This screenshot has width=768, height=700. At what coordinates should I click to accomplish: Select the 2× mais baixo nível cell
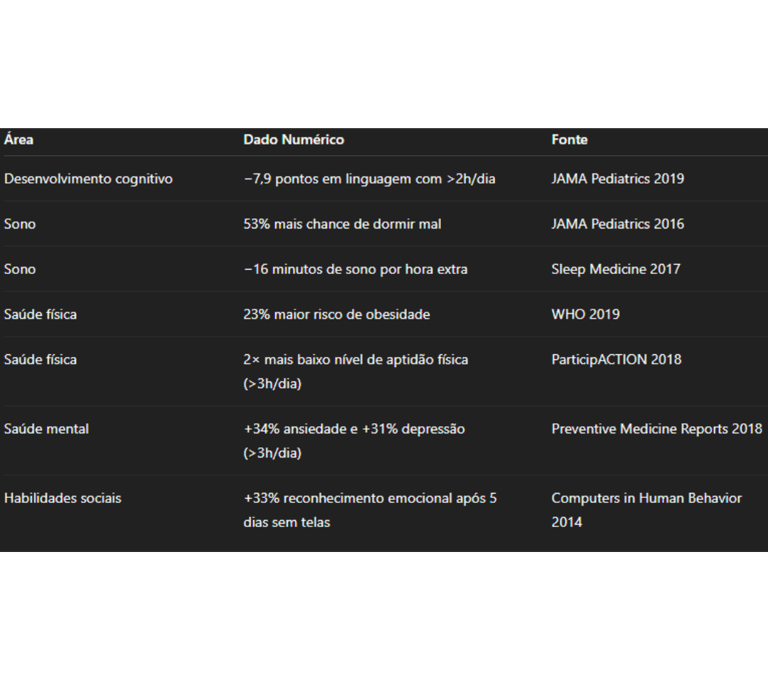point(356,371)
